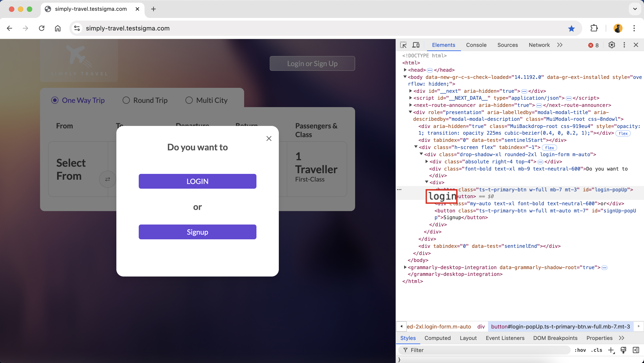Click the flex badge on h-screen div
Screen dimensions: 644x363
point(549,147)
